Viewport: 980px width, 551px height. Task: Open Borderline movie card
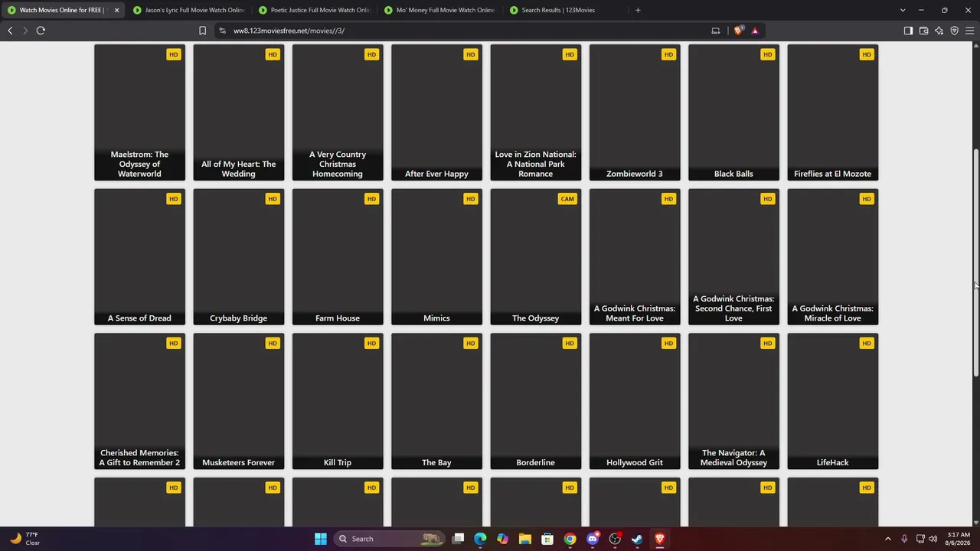536,401
